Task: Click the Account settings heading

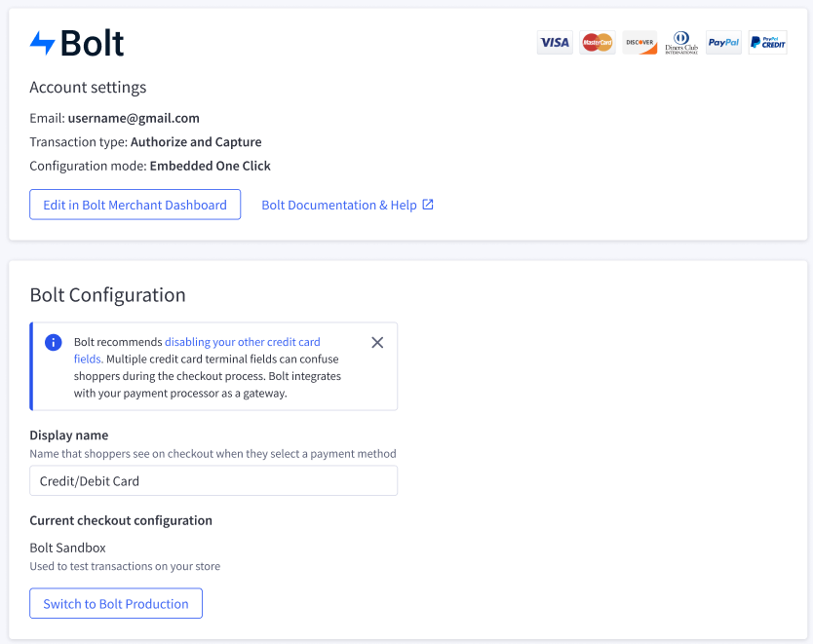Action: click(x=88, y=87)
